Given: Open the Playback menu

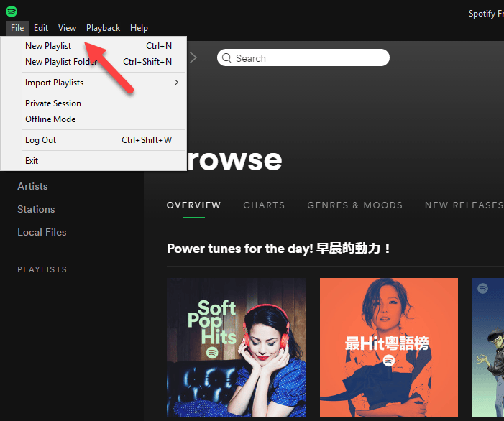Looking at the screenshot, I should click(104, 28).
